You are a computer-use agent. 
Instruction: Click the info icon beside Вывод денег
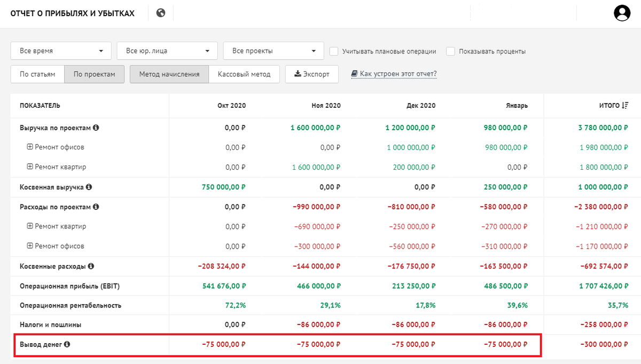(x=67, y=344)
